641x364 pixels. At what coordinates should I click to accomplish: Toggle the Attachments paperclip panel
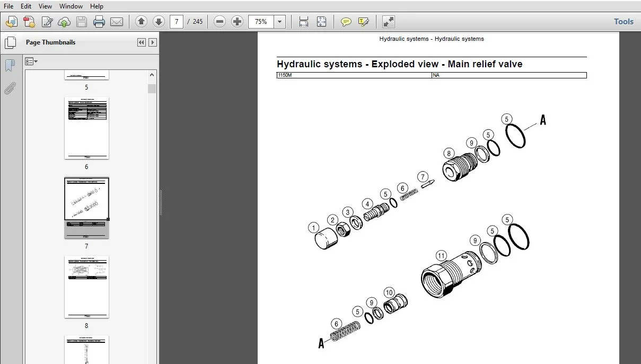point(10,88)
